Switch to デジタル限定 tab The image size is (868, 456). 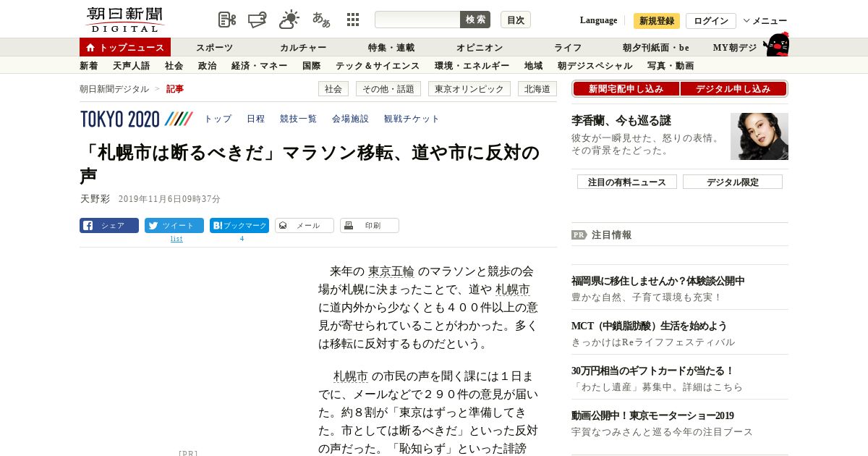(733, 182)
